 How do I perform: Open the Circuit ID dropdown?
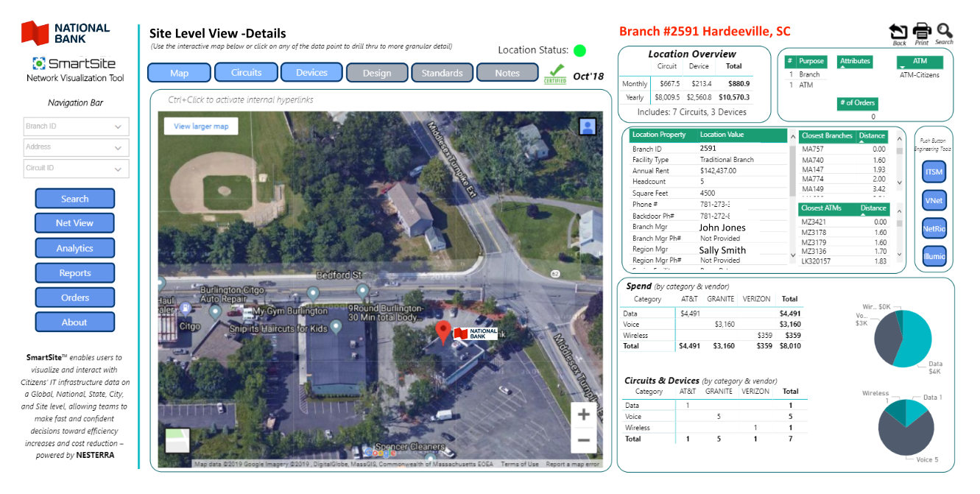(x=76, y=169)
